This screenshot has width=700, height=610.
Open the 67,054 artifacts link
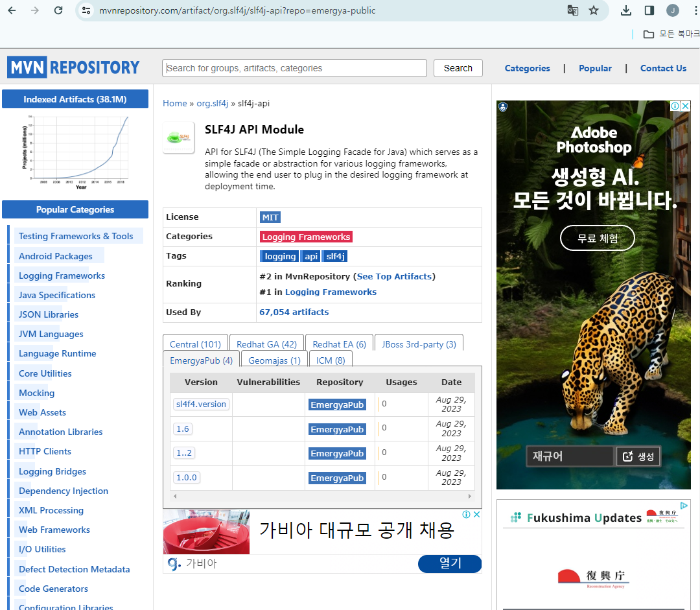pyautogui.click(x=294, y=312)
